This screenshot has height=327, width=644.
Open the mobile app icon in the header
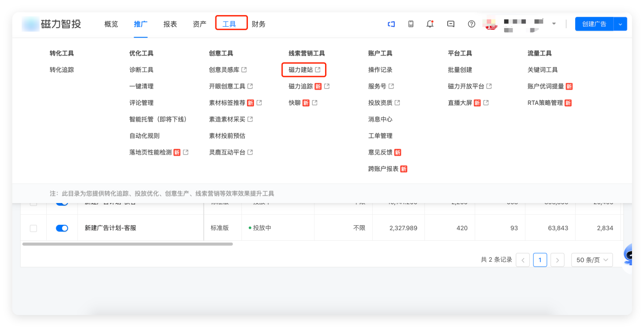click(410, 24)
